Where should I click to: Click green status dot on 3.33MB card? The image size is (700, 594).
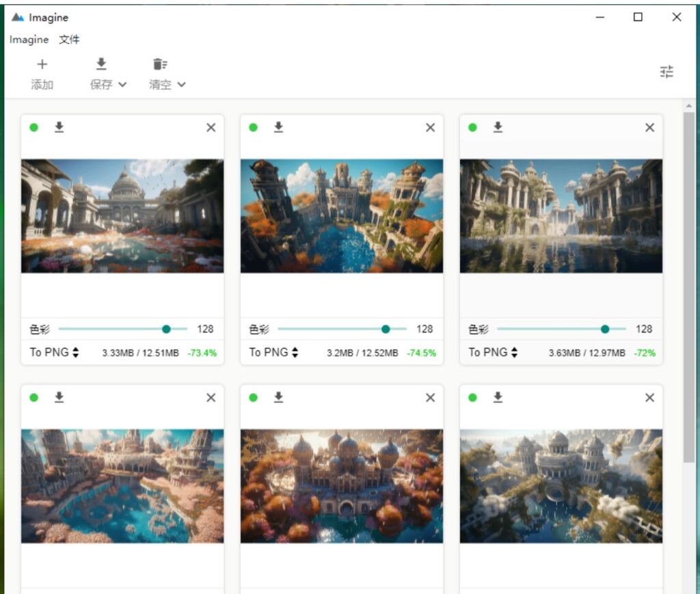point(34,128)
